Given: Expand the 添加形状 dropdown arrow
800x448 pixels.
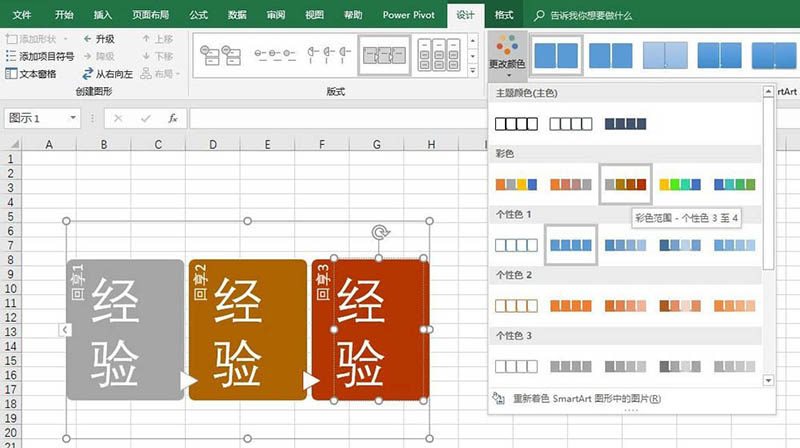Looking at the screenshot, I should [x=65, y=39].
